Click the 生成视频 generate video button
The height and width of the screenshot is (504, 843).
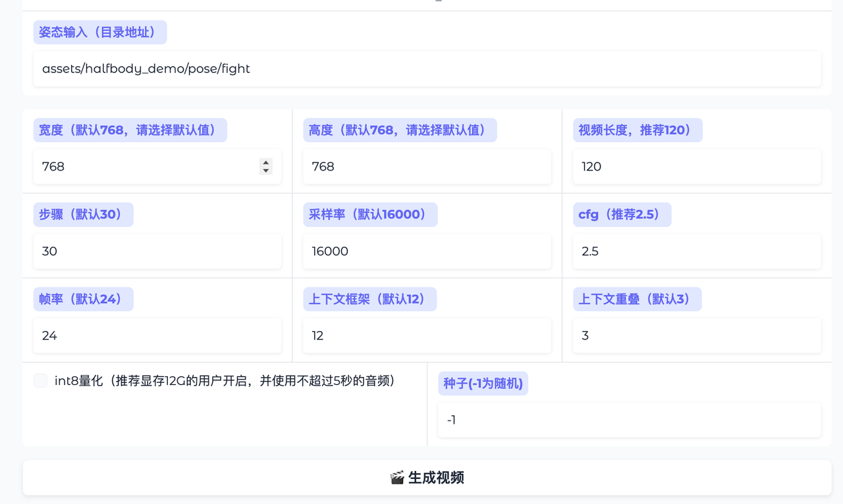[x=427, y=478]
